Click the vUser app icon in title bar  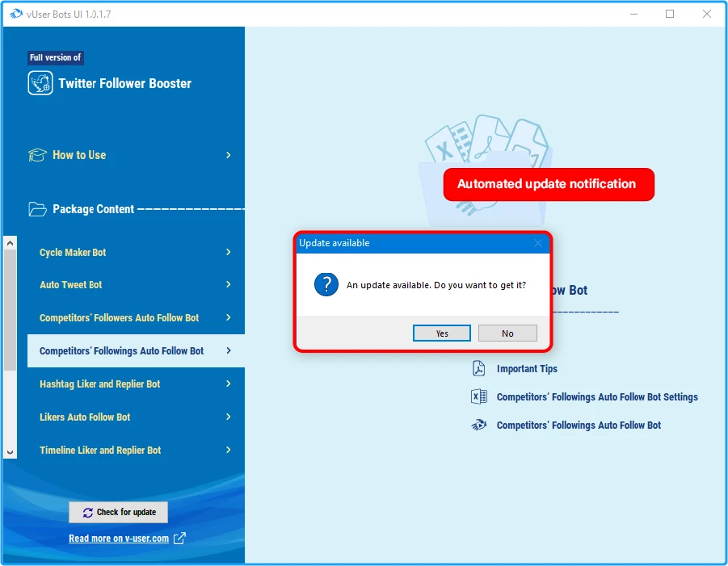coord(16,14)
